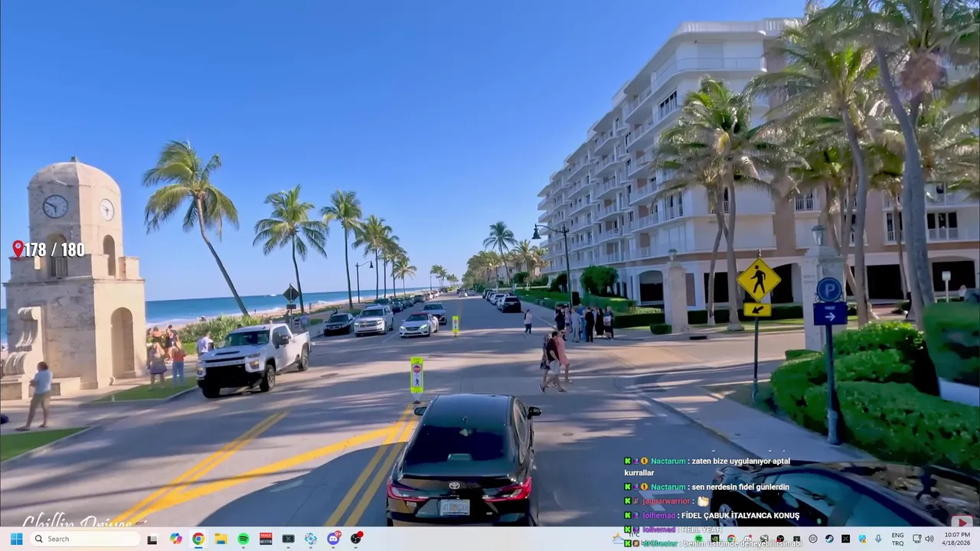Click NVIDIA icon in system tray
The height and width of the screenshot is (551, 980).
[x=714, y=539]
